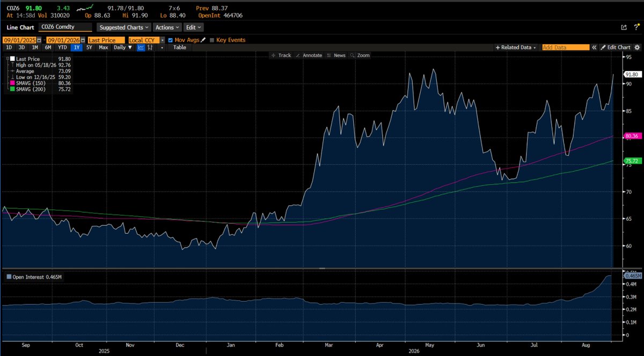Activate the Track crosshair tool
This screenshot has height=356, width=644.
click(281, 55)
